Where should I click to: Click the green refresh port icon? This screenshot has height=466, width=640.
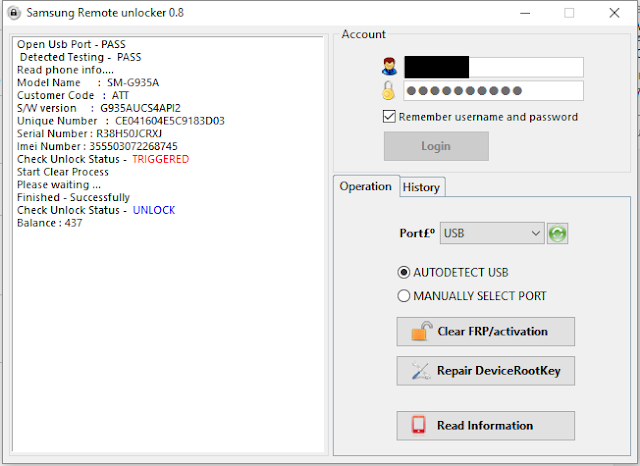[x=557, y=233]
